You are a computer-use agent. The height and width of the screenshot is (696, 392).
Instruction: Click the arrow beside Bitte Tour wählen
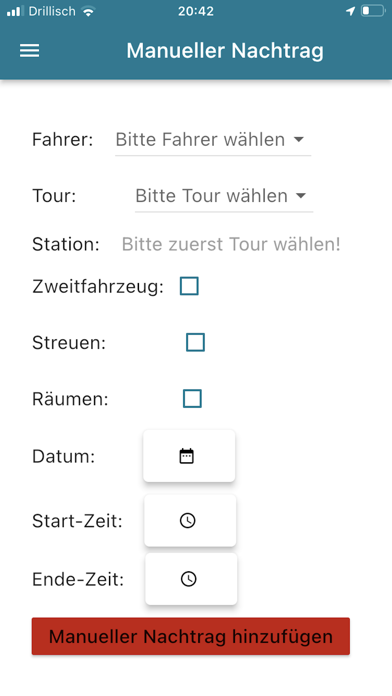click(x=301, y=196)
